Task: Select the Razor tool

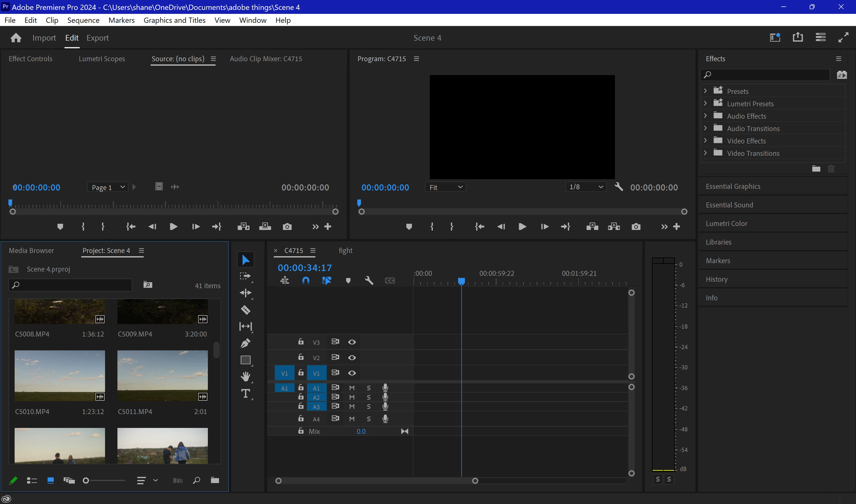Action: [246, 310]
